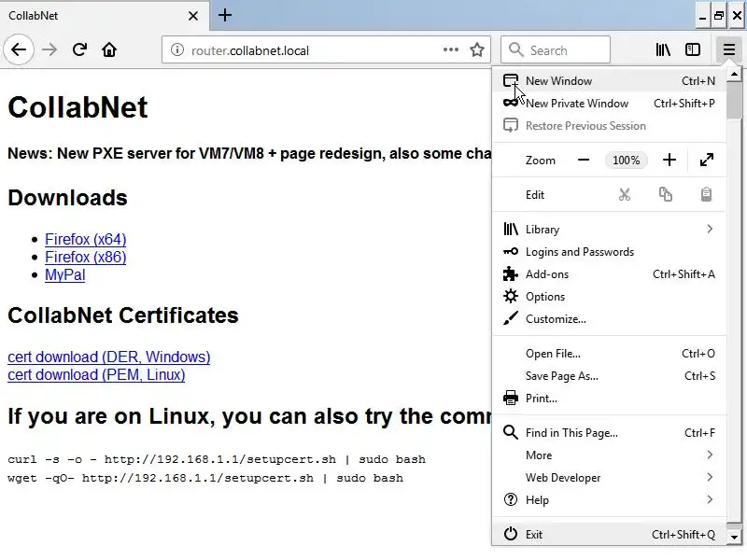Image resolution: width=747 pixels, height=560 pixels.
Task: Click the Firefox (x86) download link
Action: click(x=86, y=258)
